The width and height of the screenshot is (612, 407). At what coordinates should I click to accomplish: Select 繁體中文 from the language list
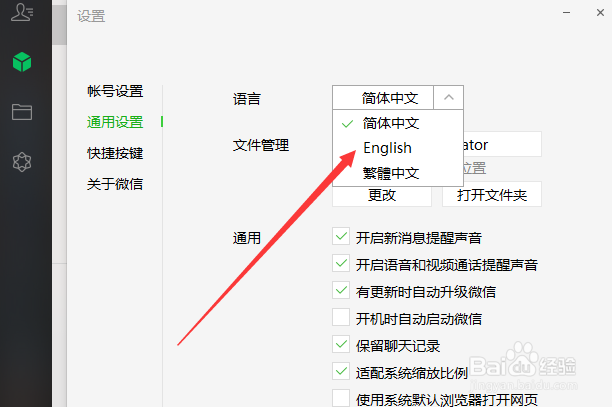tap(398, 173)
